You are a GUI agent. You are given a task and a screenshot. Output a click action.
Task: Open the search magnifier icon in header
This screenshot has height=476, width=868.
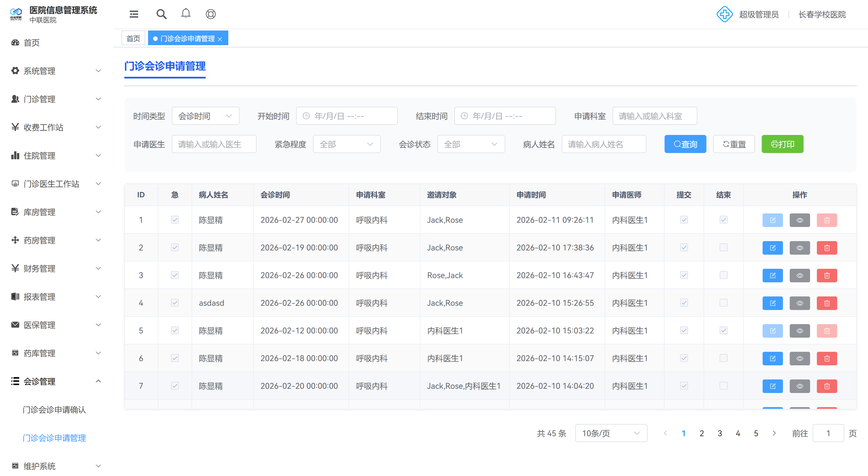click(161, 14)
